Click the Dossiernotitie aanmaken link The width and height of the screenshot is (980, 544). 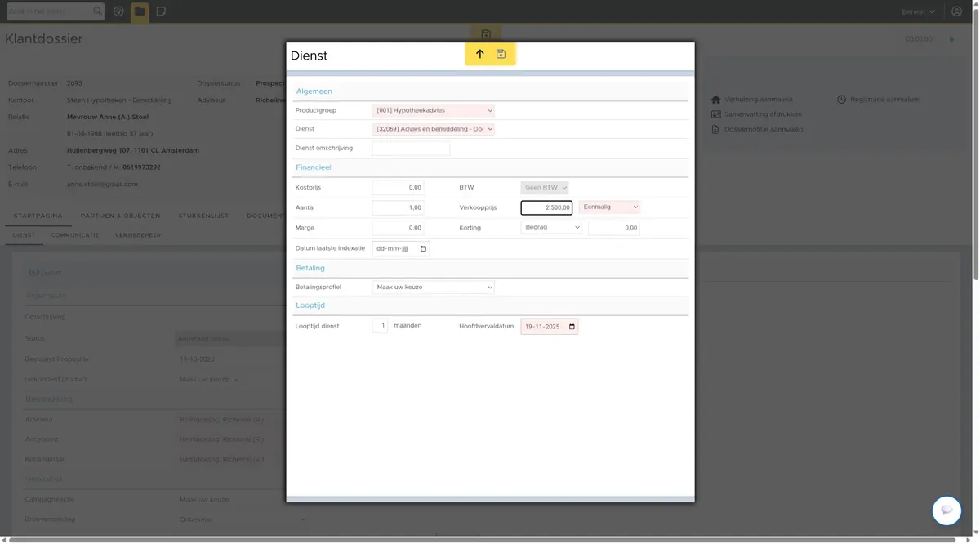pos(764,129)
